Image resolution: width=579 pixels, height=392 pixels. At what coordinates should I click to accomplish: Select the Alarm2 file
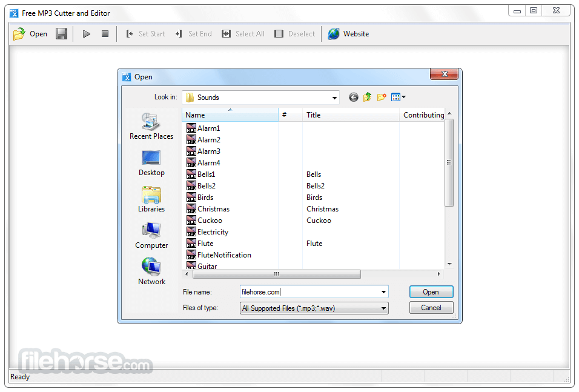pos(208,140)
